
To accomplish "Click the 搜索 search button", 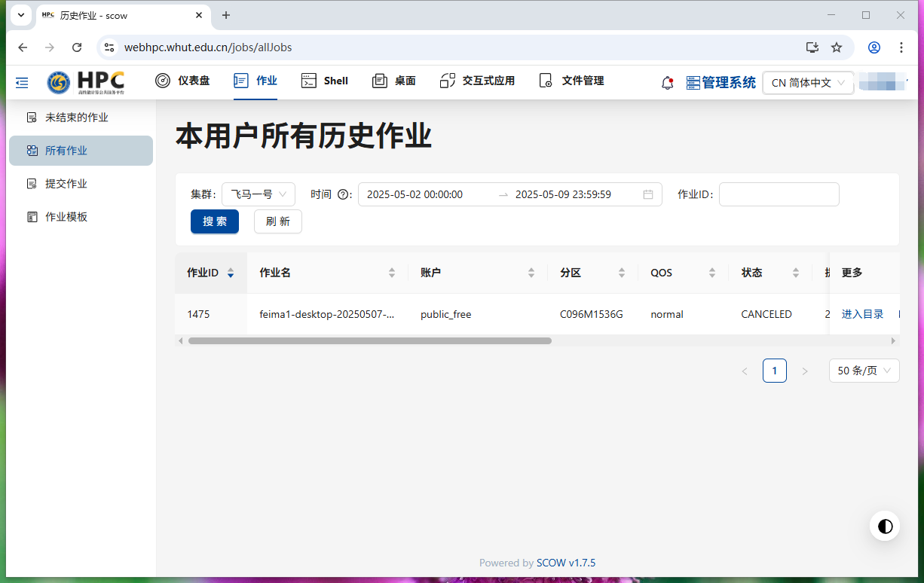I will click(x=215, y=221).
